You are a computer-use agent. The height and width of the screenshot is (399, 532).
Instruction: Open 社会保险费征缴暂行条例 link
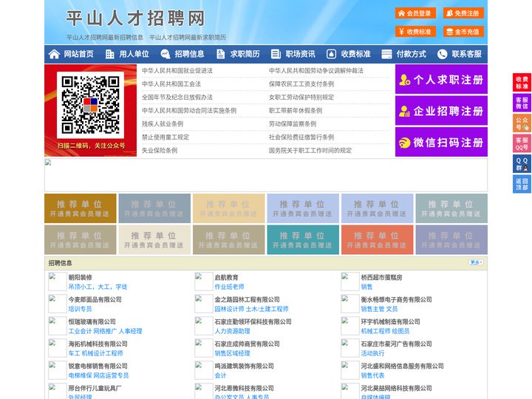tap(301, 137)
